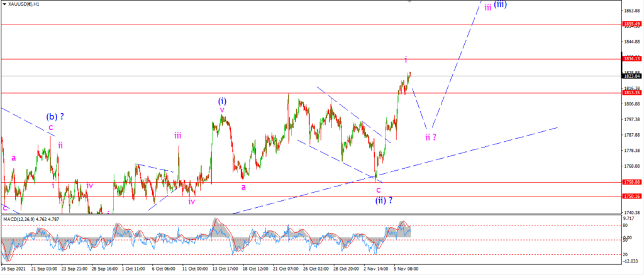
Task: Select the 1813.35 red price label
Action: tap(631, 93)
